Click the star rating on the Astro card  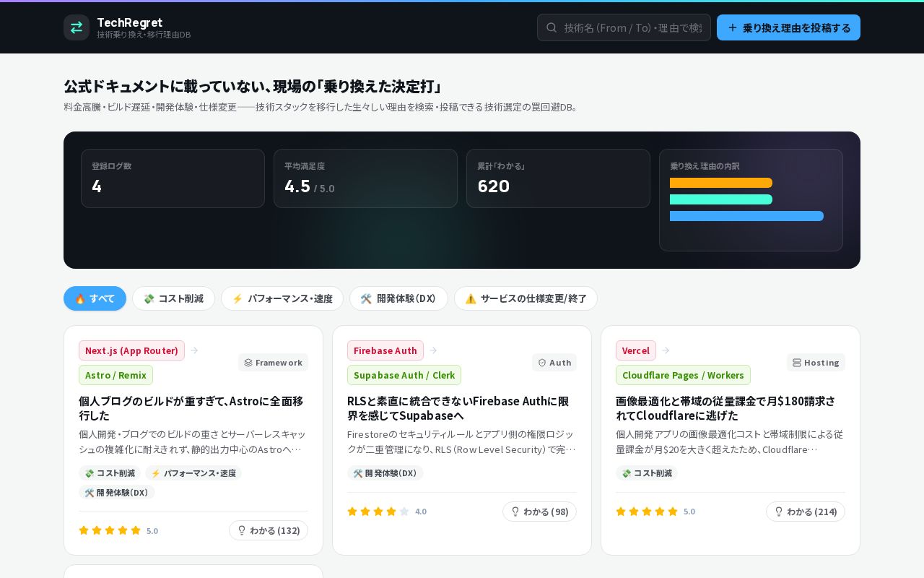pyautogui.click(x=110, y=530)
